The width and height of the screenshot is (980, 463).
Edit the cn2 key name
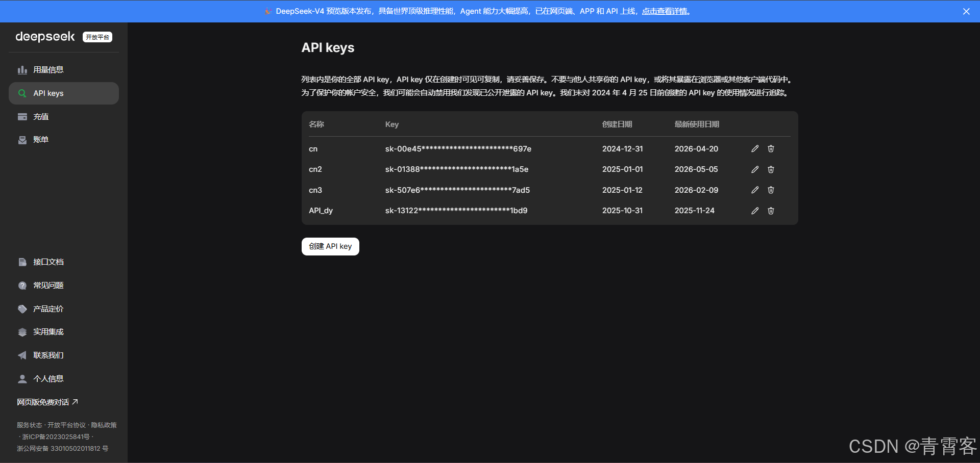point(755,169)
